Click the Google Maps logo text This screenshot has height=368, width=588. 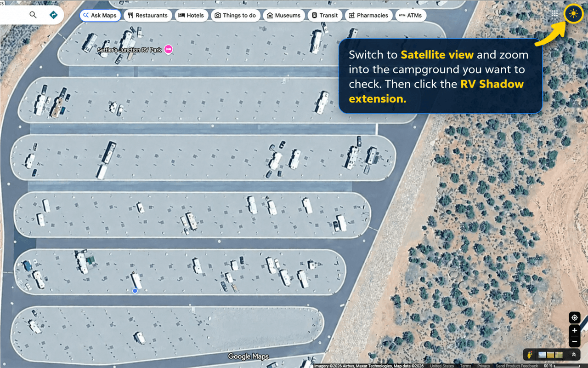click(x=248, y=356)
